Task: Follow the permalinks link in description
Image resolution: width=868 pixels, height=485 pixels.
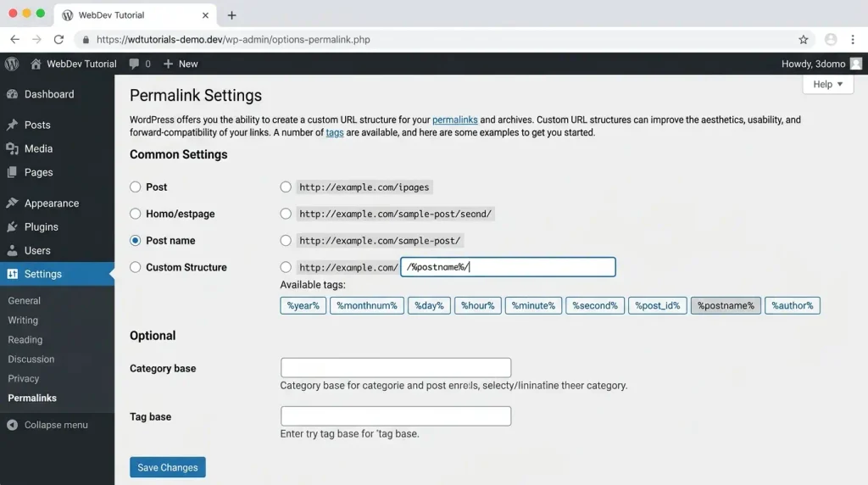Action: tap(454, 120)
